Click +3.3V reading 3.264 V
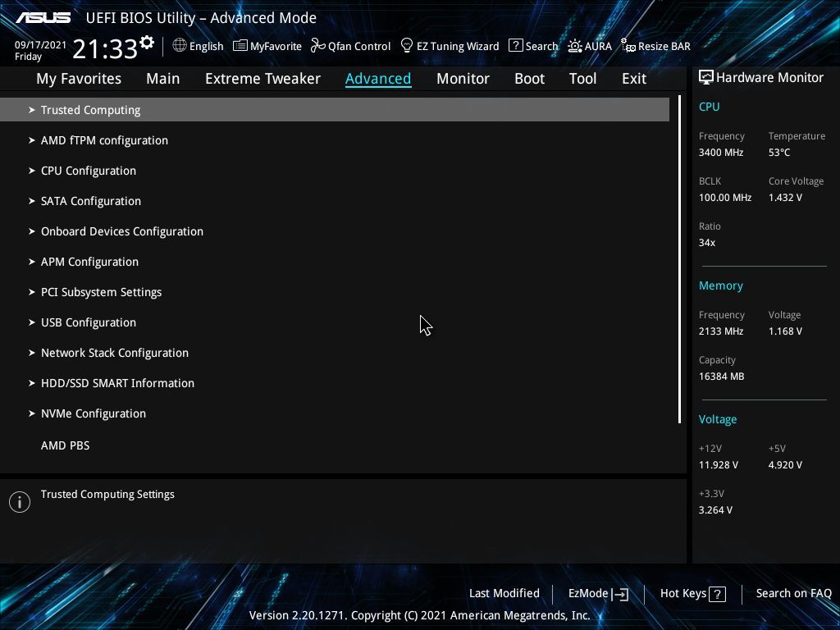This screenshot has width=840, height=630. click(715, 510)
